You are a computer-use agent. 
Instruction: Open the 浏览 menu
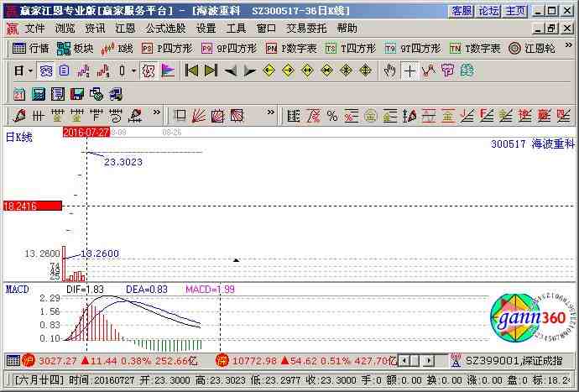pos(65,29)
